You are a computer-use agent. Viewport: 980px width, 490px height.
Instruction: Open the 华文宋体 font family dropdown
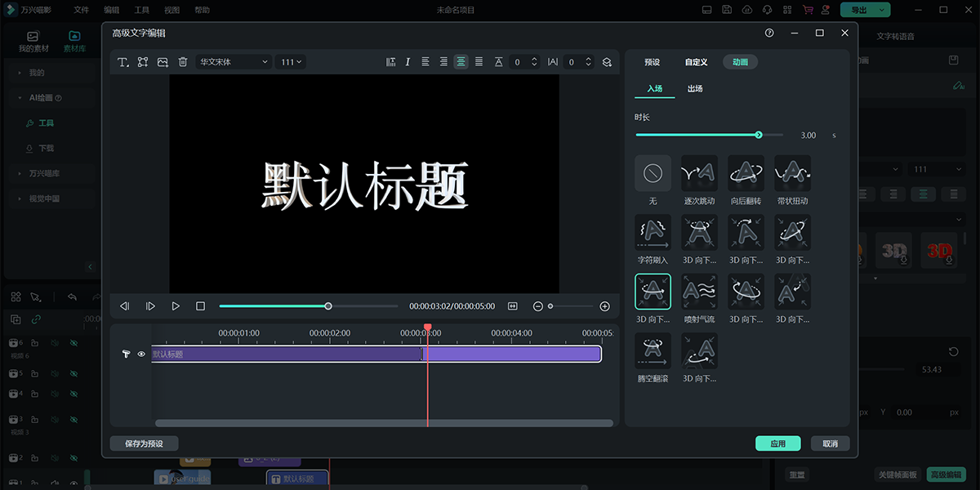click(233, 61)
